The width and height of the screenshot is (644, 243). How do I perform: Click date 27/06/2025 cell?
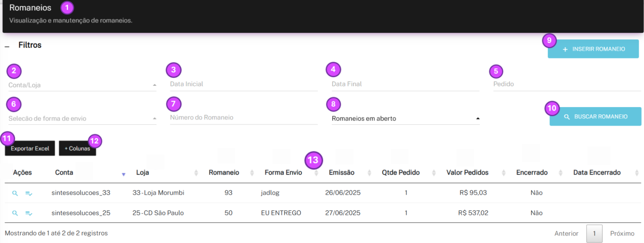click(x=343, y=213)
